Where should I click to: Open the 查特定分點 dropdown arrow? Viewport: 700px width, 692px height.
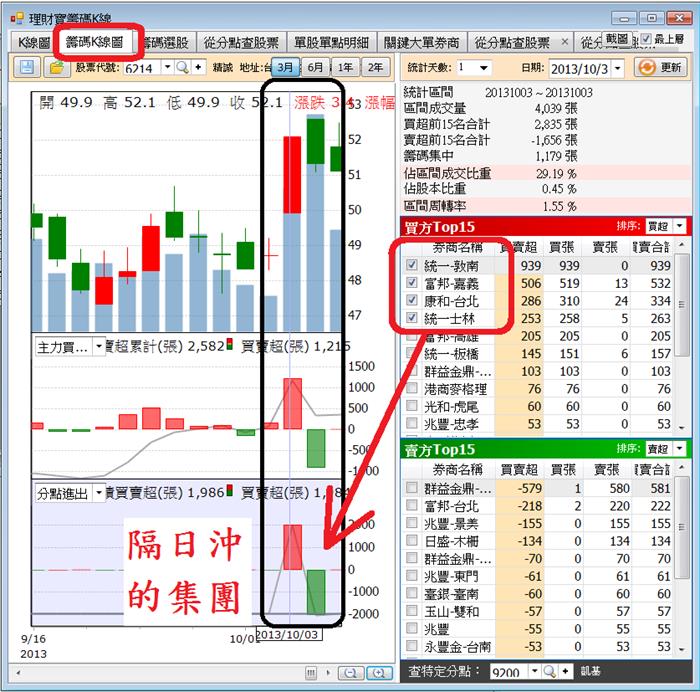click(534, 671)
